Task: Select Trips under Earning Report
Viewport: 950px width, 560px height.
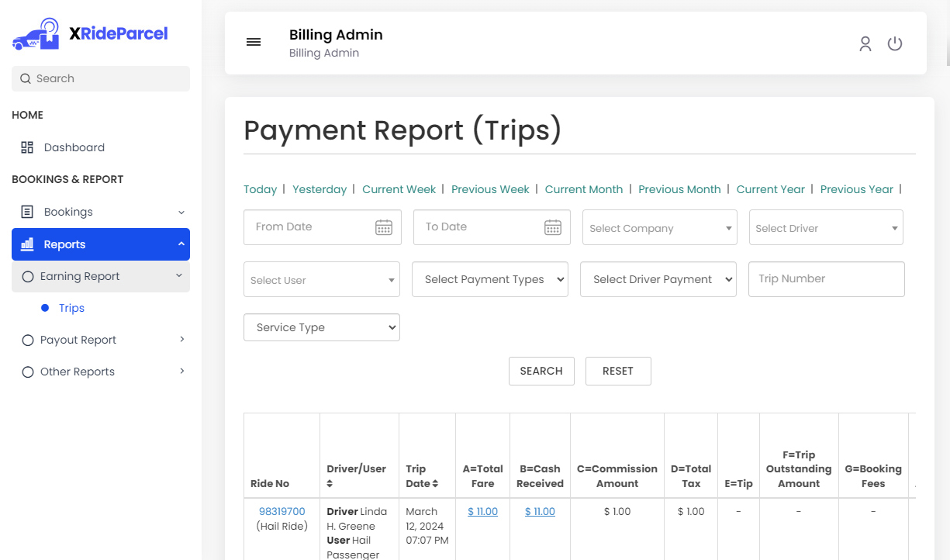Action: 71,308
